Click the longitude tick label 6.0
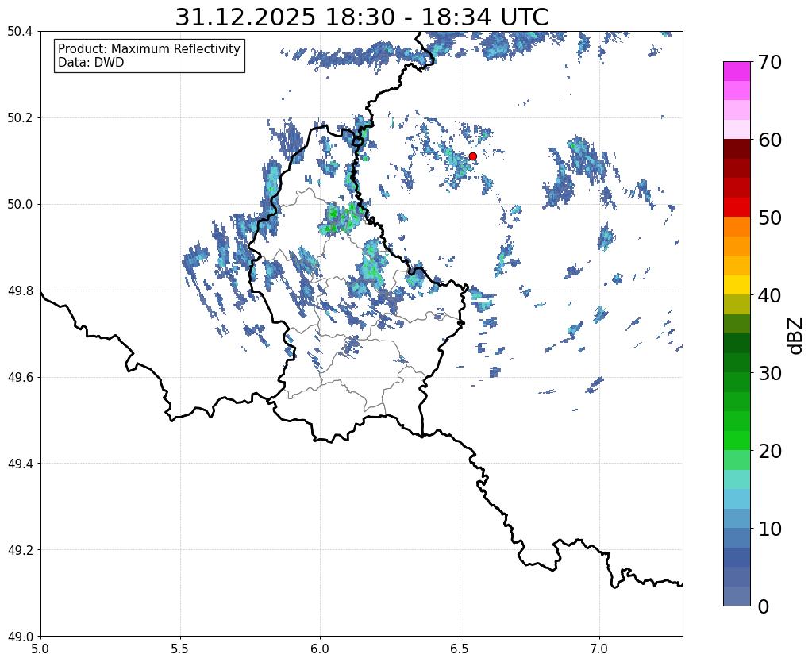Image resolution: width=812 pixels, height=662 pixels. coord(320,649)
